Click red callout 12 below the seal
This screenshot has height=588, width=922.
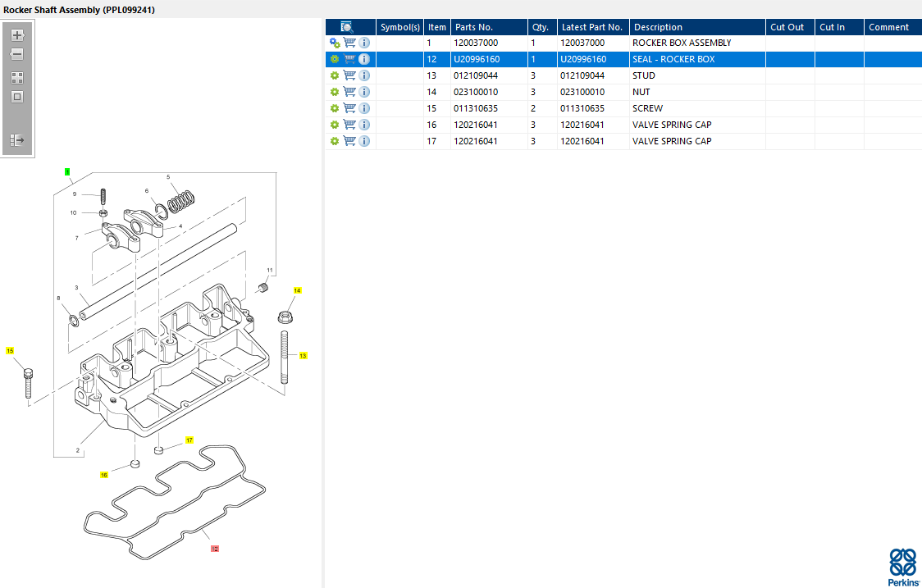point(215,548)
